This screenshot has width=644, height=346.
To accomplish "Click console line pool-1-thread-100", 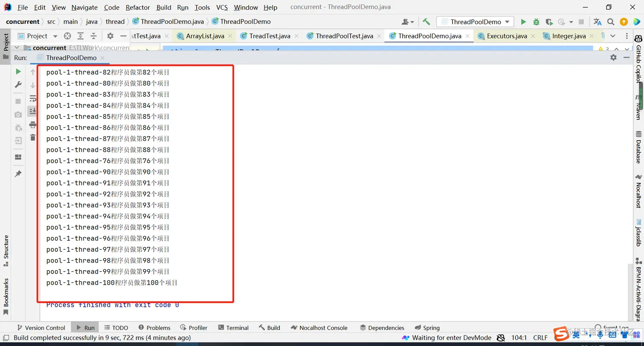I will [112, 283].
